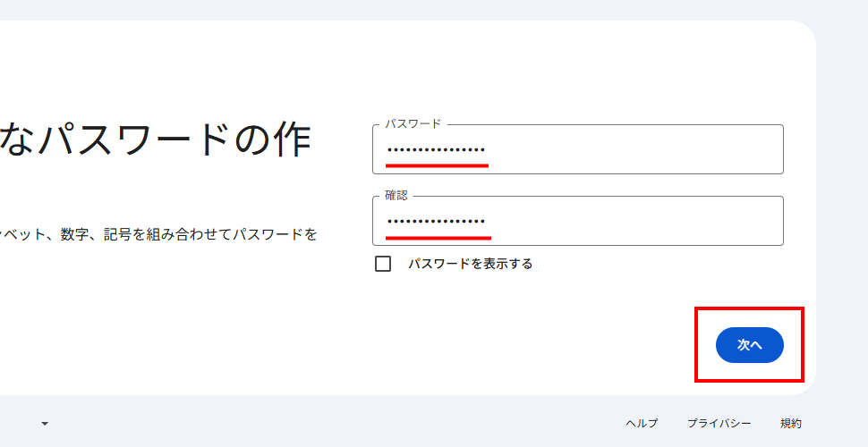
Task: Enable the パスワードを表示する checkbox
Action: pos(383,264)
